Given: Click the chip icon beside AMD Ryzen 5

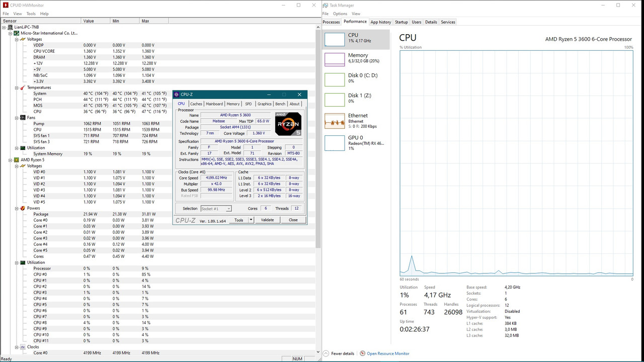Looking at the screenshot, I should coord(17,160).
